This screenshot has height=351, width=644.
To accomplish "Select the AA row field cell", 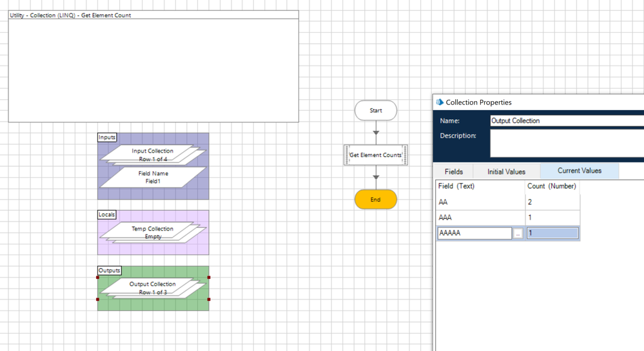I will [481, 202].
